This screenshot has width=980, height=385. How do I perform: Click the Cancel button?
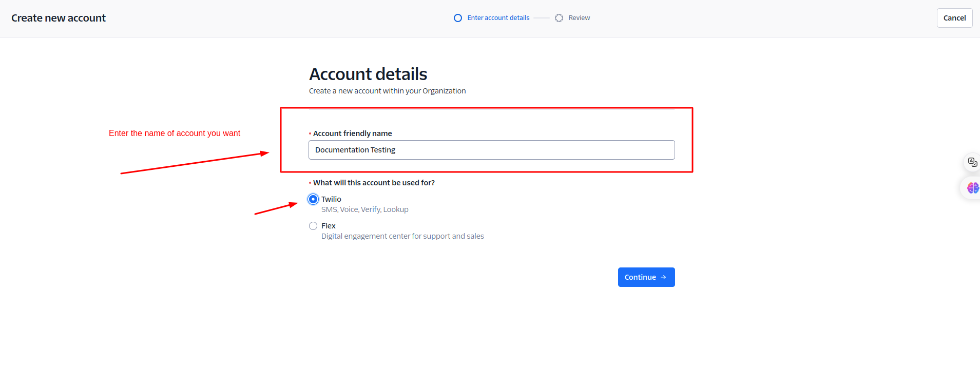click(954, 17)
